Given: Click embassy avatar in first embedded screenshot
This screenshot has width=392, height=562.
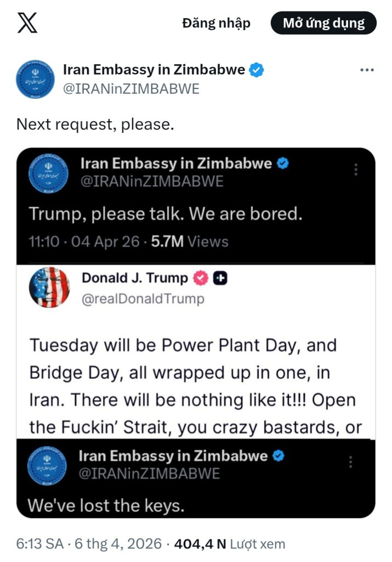Looking at the screenshot, I should point(48,173).
